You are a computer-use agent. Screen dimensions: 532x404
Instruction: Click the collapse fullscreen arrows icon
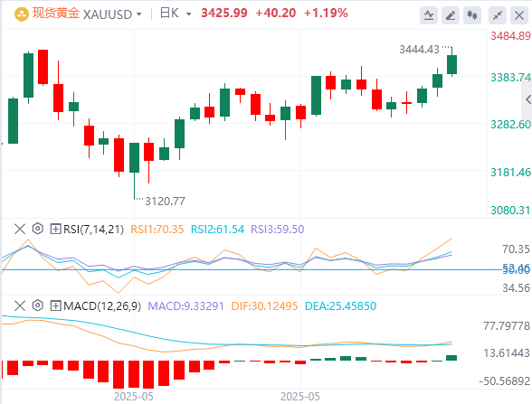pos(498,15)
